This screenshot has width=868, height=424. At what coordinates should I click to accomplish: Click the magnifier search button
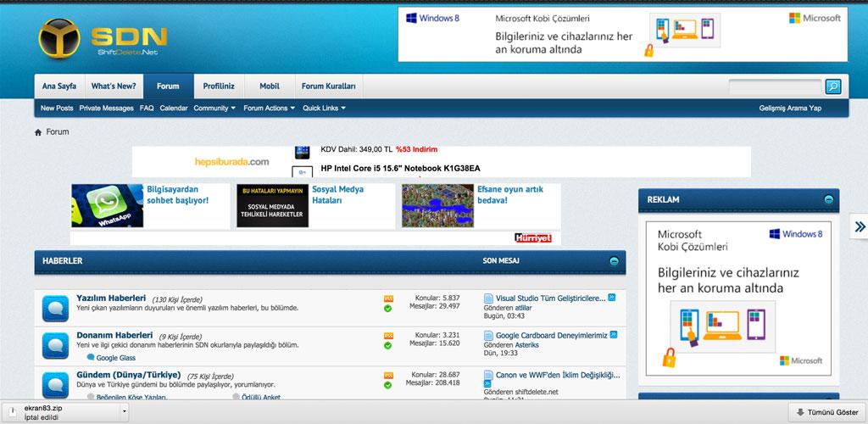832,86
